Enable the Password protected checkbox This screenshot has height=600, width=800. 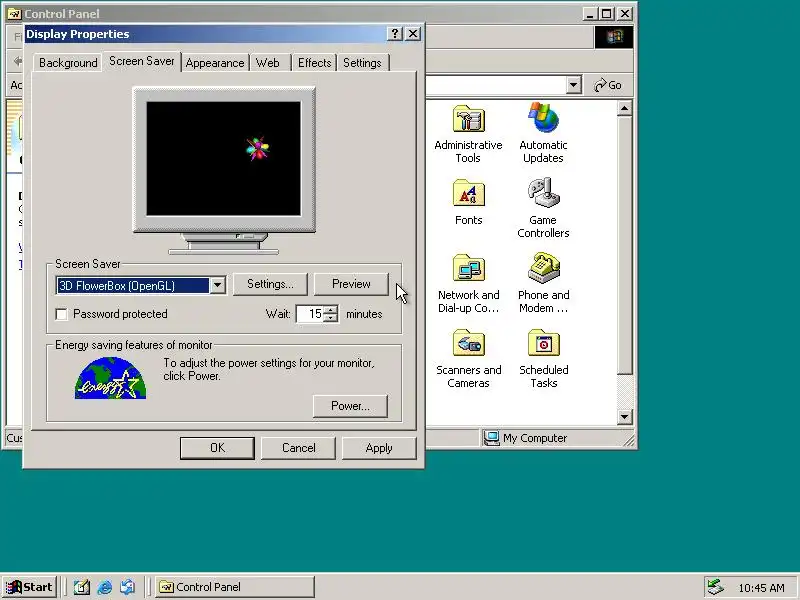coord(61,314)
